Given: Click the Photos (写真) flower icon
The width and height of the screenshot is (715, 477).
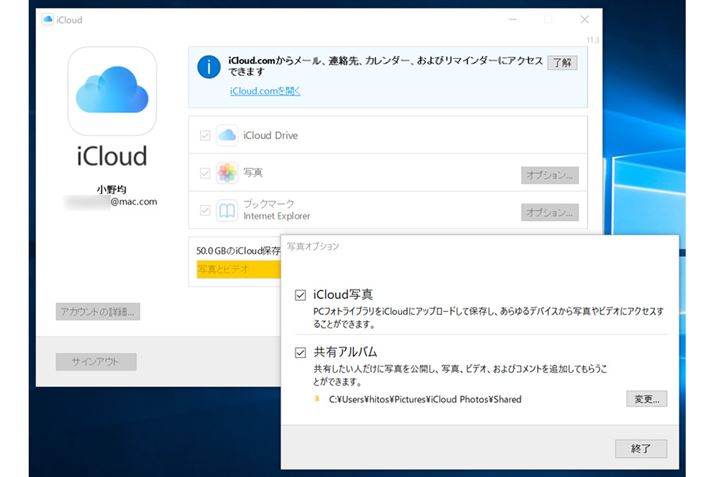Looking at the screenshot, I should [x=227, y=172].
